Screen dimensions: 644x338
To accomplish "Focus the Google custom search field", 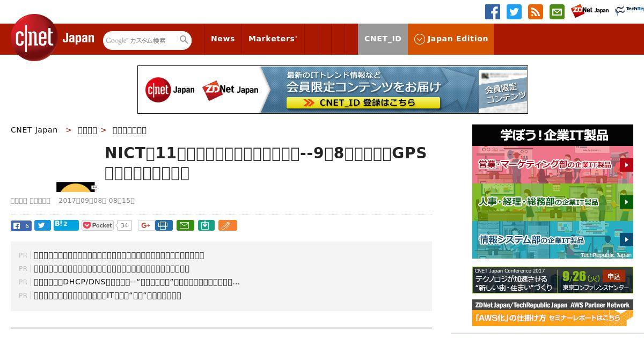I will pos(141,40).
